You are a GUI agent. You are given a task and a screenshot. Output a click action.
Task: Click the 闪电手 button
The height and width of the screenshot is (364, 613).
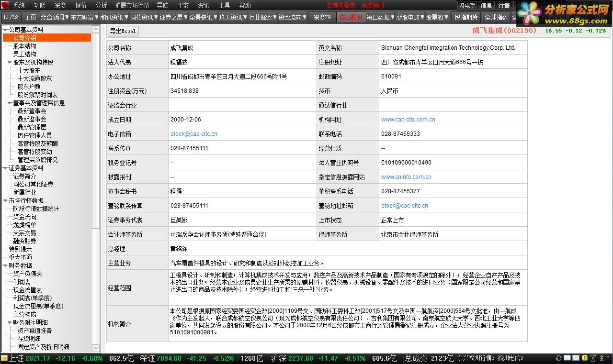click(467, 6)
